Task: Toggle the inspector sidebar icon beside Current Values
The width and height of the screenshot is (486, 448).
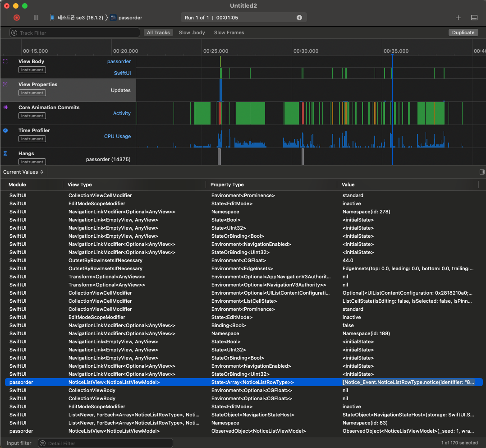Action: tap(481, 172)
